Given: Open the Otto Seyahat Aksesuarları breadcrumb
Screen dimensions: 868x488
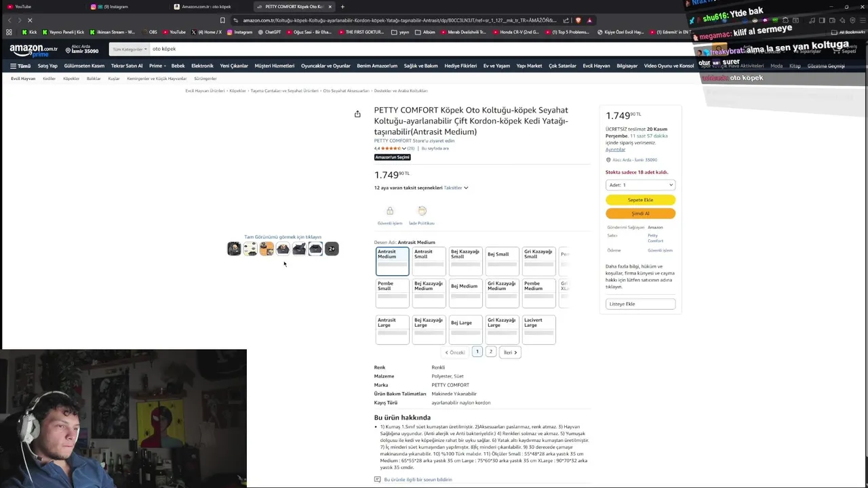Looking at the screenshot, I should coord(346,91).
